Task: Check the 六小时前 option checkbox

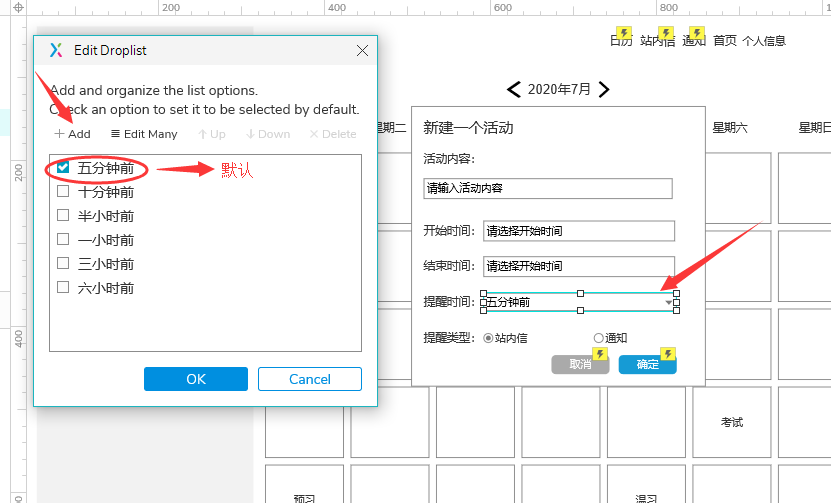Action: tap(63, 287)
